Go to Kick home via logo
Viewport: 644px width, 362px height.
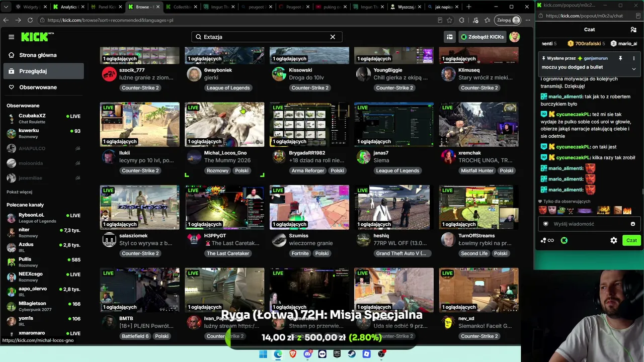37,37
